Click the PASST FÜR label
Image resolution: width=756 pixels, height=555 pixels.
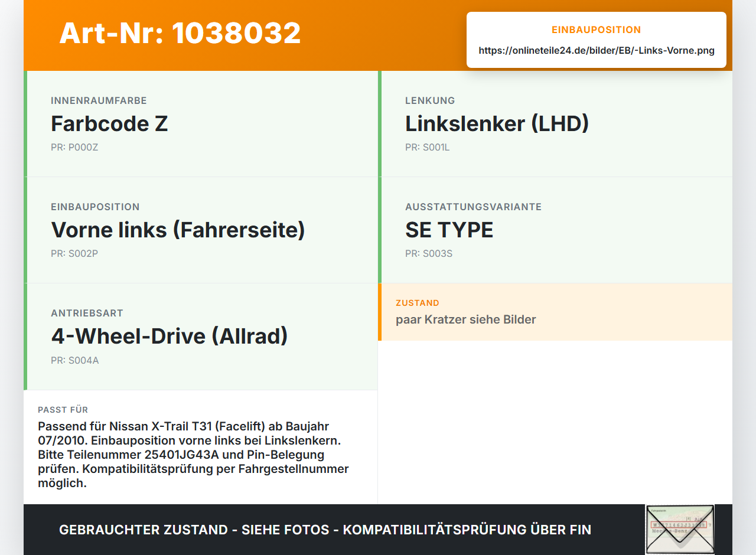63,410
